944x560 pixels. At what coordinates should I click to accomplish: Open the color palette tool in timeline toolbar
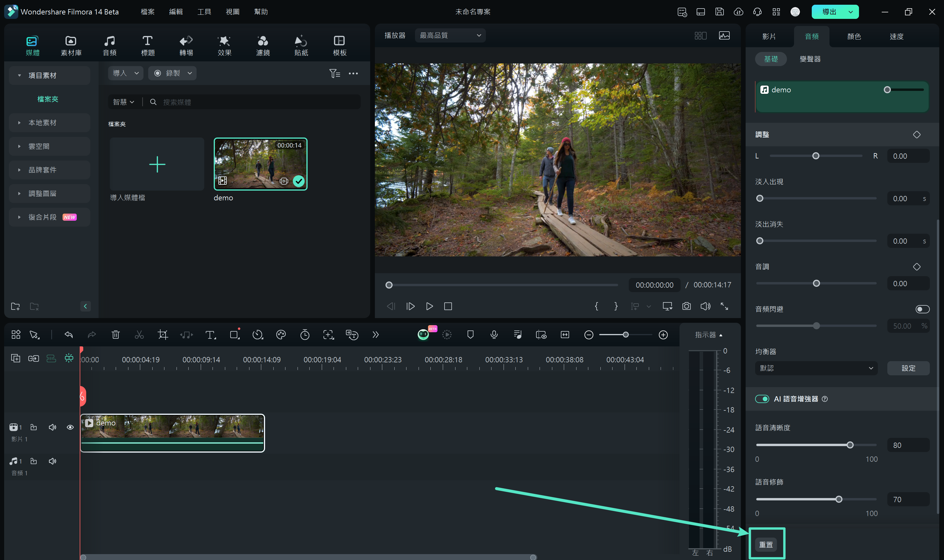281,335
